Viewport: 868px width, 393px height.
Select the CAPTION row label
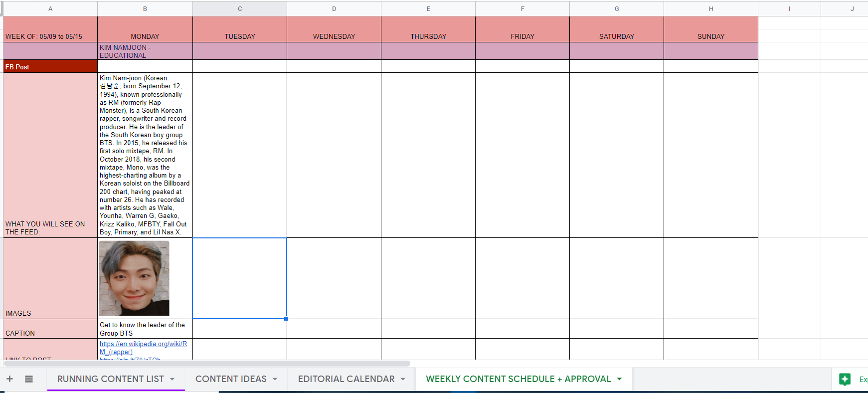[50, 329]
